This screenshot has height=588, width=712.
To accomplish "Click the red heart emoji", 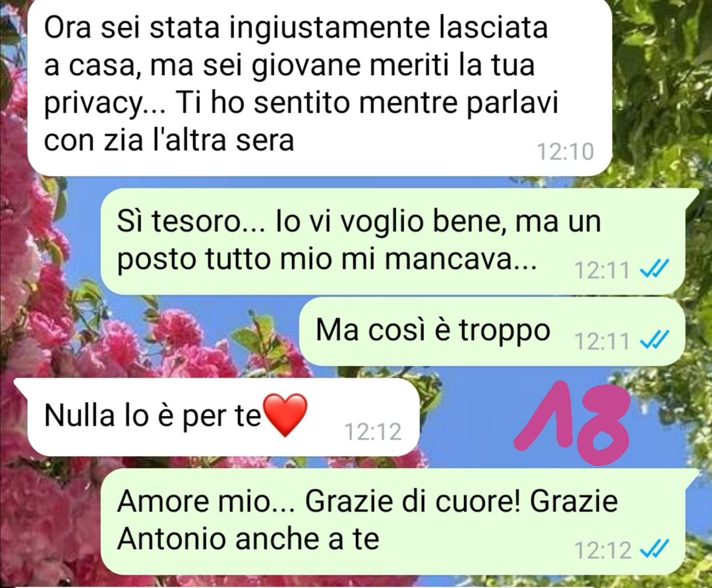I will tap(285, 415).
